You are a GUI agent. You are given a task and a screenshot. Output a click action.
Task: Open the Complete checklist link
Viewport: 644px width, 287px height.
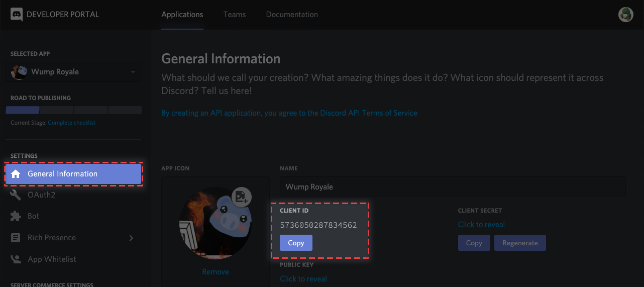pos(72,123)
